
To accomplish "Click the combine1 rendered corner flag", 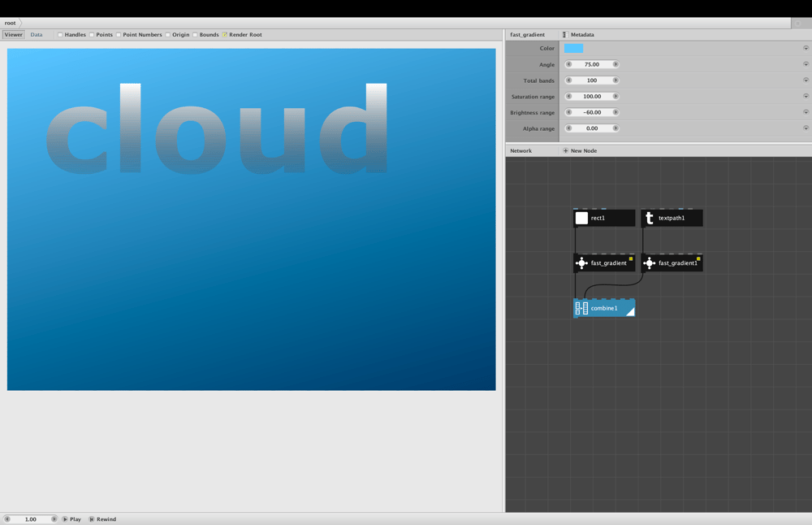I will 631,312.
